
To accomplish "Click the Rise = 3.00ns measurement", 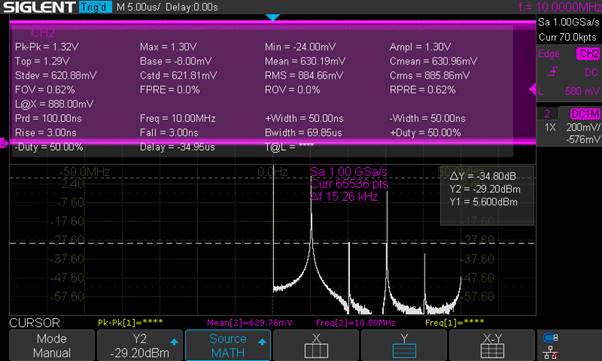I will (45, 132).
